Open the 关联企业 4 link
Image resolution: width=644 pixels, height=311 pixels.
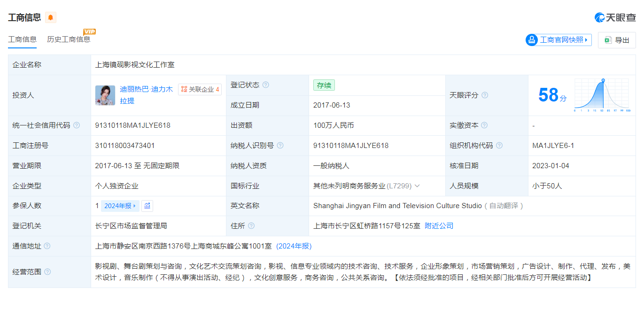pos(199,89)
